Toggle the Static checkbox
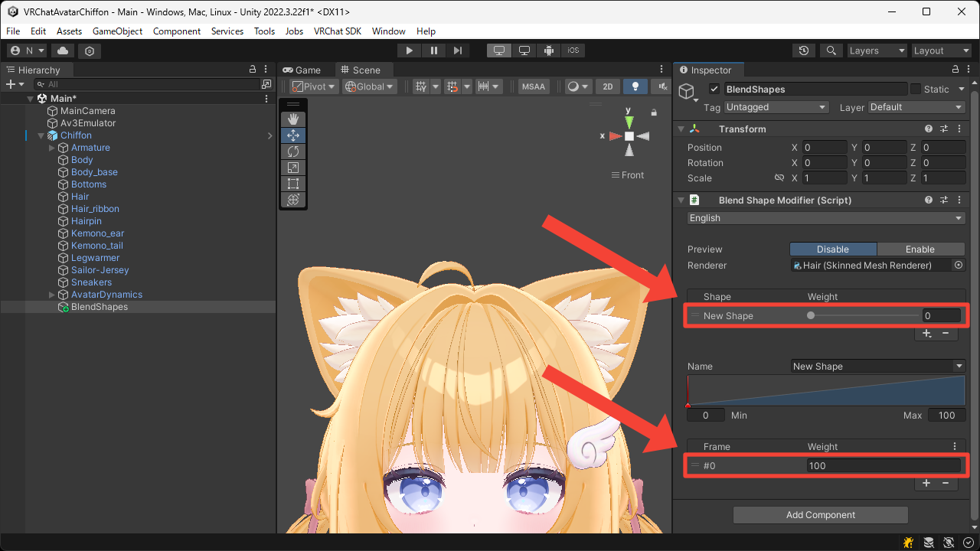The image size is (980, 551). (x=914, y=90)
